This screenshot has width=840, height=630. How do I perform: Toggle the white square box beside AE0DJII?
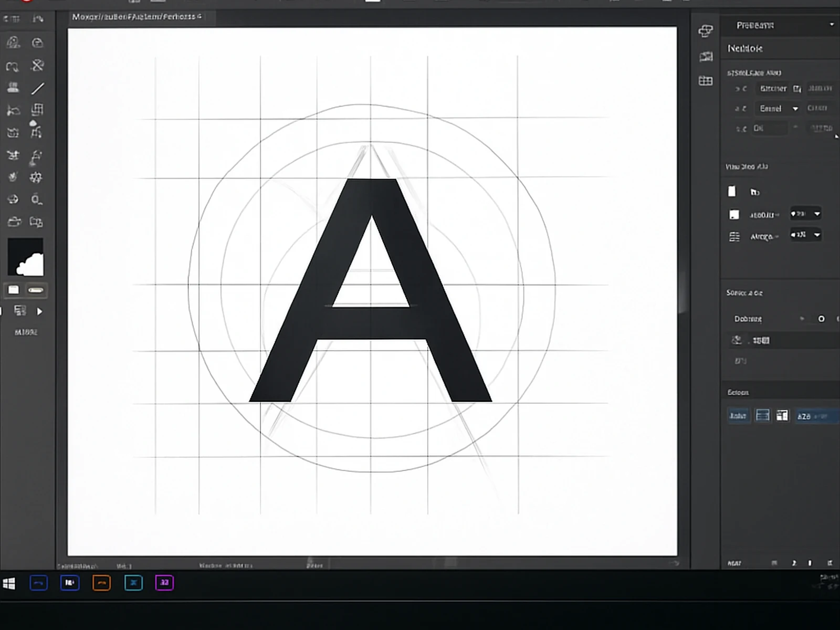pyautogui.click(x=734, y=215)
